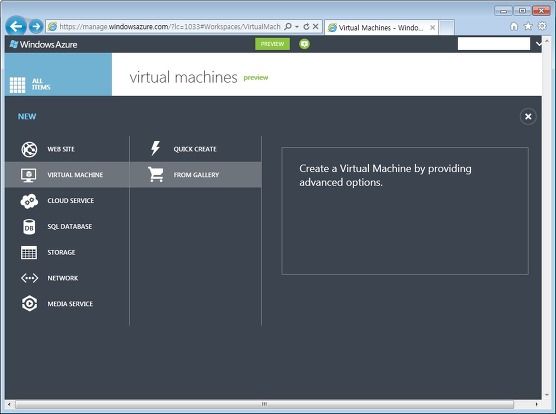Click the Cloud Service gears icon

[x=29, y=201]
